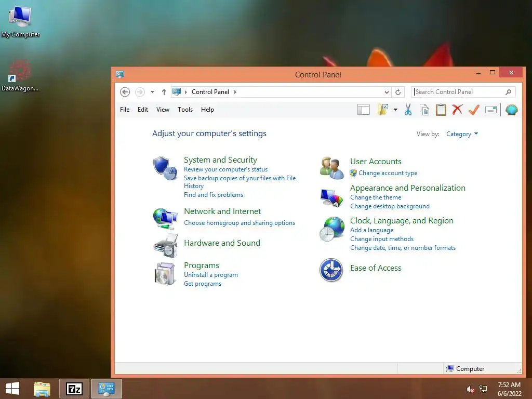Screen dimensions: 532x399
Task: Click Get programs link
Action: (203, 284)
